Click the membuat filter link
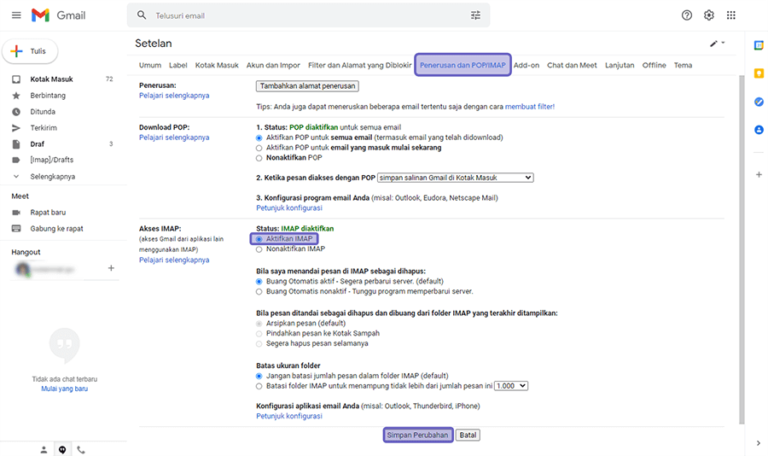Image resolution: width=768 pixels, height=456 pixels. coord(529,106)
